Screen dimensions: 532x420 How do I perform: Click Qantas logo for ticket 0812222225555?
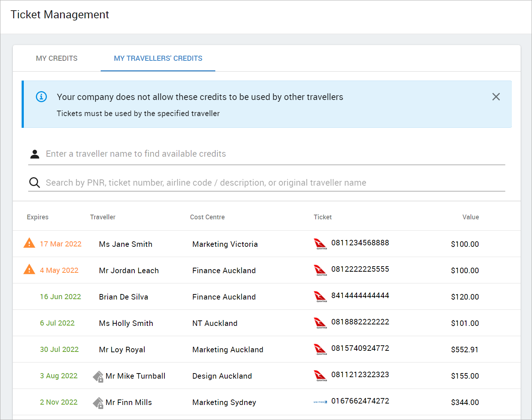320,270
